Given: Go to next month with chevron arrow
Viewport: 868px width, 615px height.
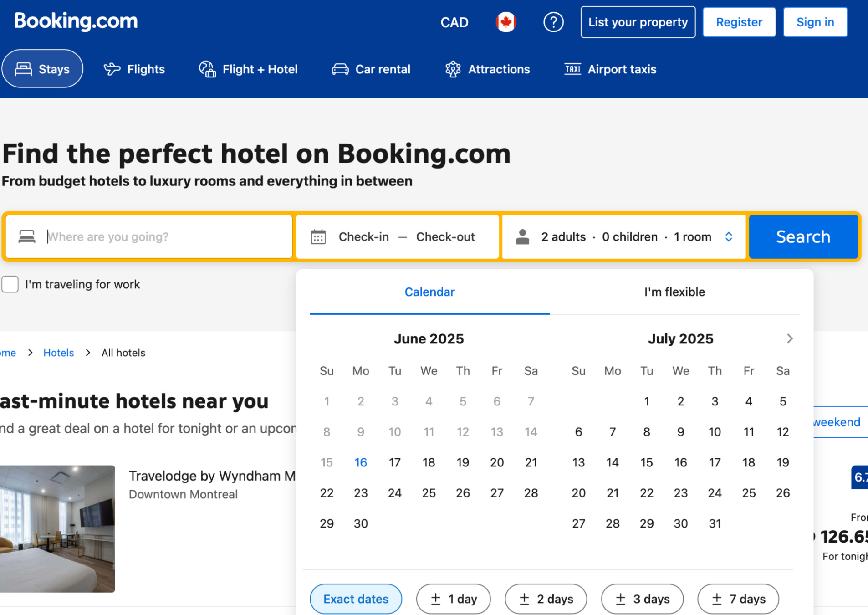Looking at the screenshot, I should click(790, 338).
